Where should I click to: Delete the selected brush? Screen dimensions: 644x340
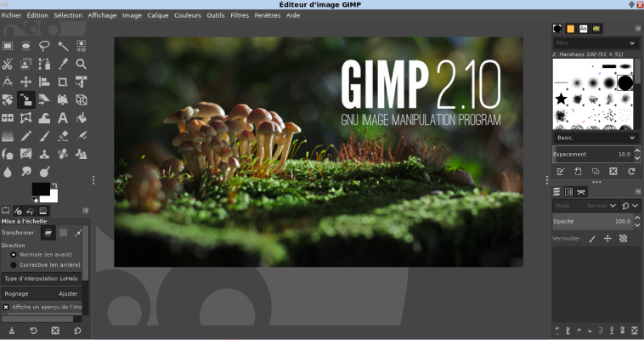point(613,171)
